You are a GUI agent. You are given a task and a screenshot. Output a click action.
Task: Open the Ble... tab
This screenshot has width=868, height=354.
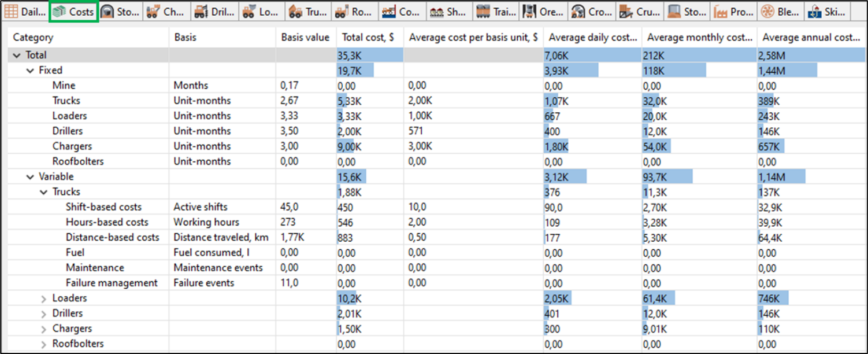click(x=781, y=12)
